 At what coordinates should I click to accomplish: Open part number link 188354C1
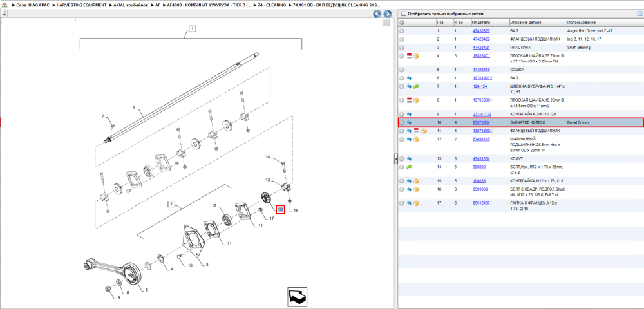point(481,55)
